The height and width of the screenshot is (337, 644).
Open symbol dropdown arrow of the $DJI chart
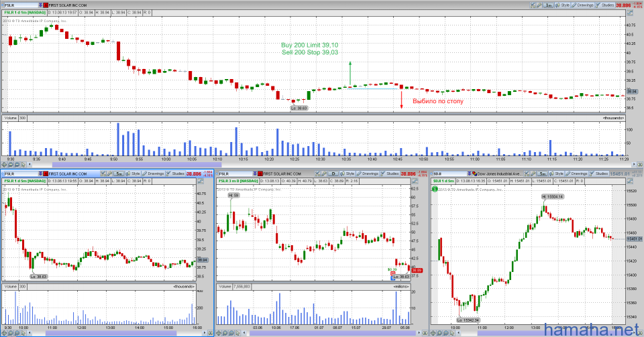[x=469, y=174]
